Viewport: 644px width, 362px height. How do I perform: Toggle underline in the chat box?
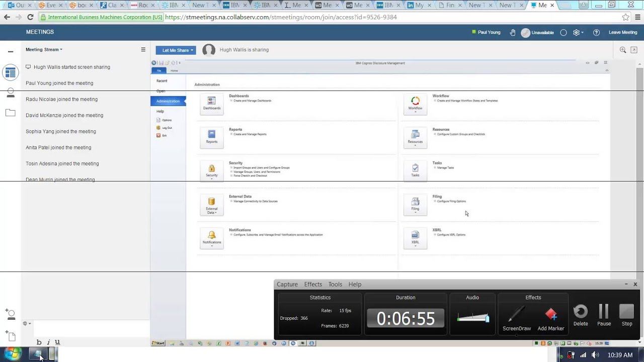click(57, 342)
